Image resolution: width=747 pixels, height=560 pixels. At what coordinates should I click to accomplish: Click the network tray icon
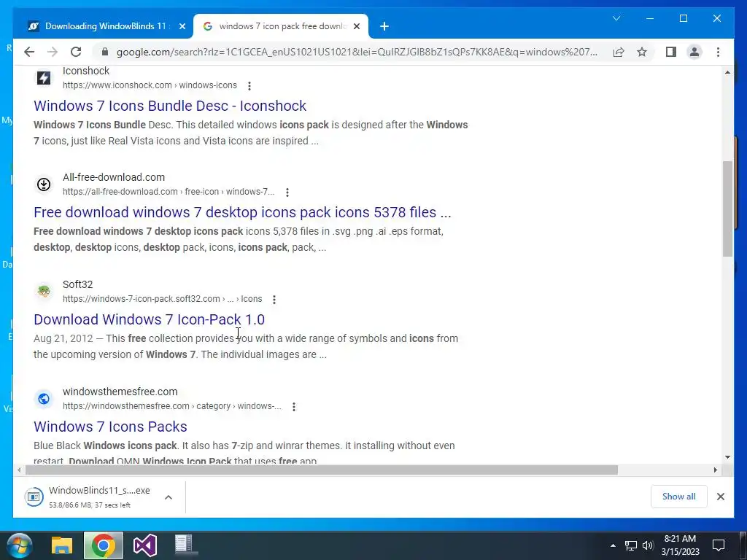(631, 545)
